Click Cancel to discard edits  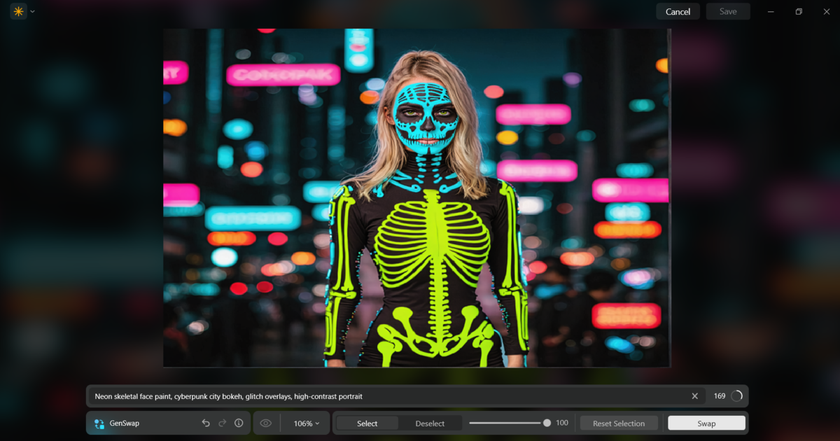pyautogui.click(x=678, y=12)
